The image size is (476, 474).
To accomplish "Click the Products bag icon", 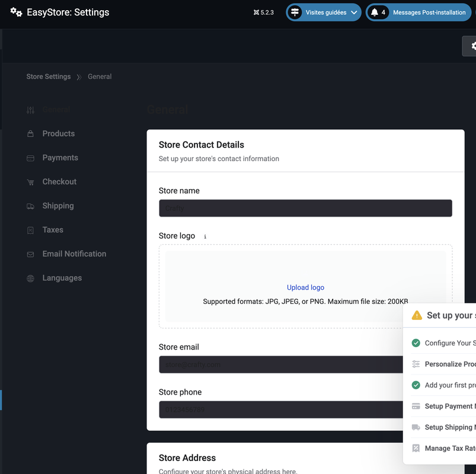I will pos(30,134).
